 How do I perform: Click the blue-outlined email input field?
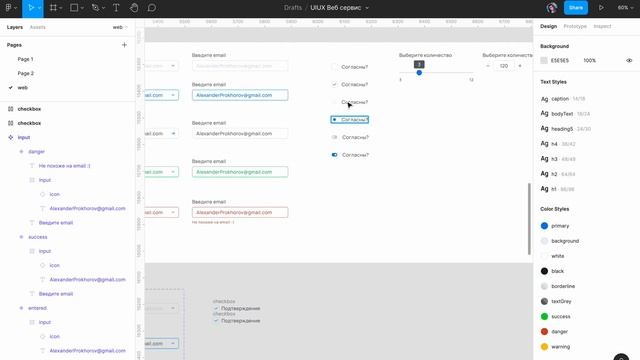tap(240, 95)
